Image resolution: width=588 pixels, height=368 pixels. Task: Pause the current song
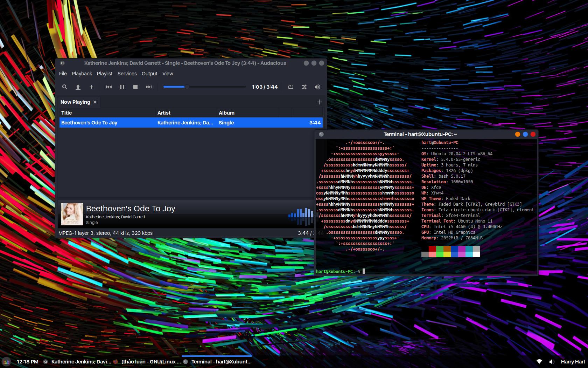point(122,87)
